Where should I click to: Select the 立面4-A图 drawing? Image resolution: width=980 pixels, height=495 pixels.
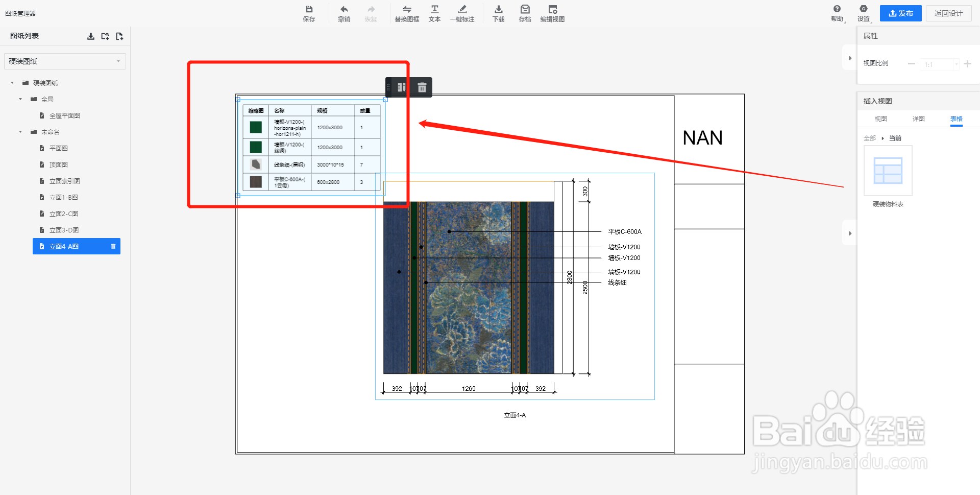point(77,246)
